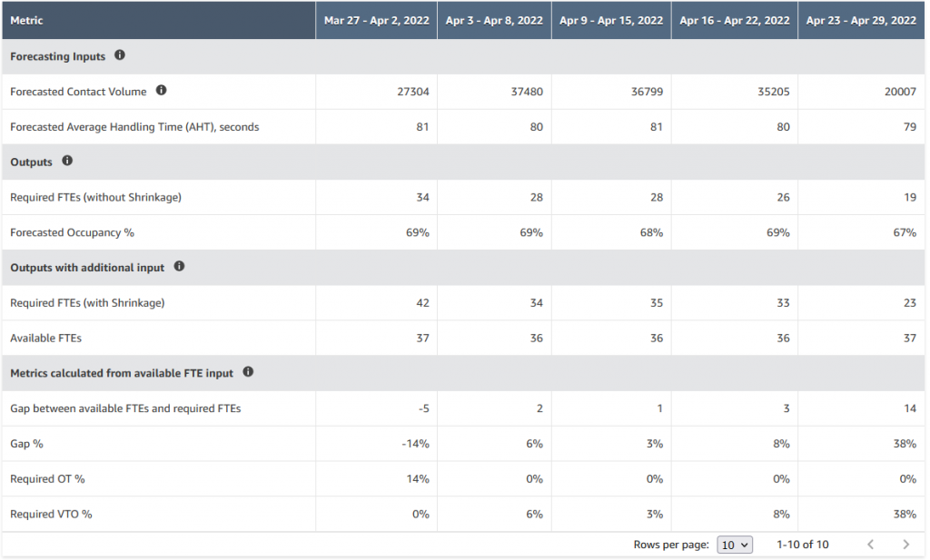The width and height of the screenshot is (930, 560).
Task: Open the info icon beside Outputs header
Action: 67,161
